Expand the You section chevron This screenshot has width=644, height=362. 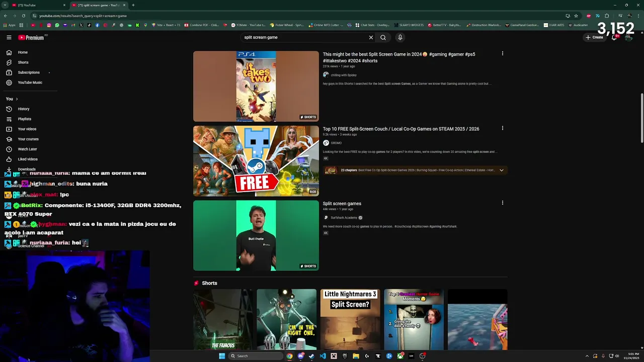(17, 99)
